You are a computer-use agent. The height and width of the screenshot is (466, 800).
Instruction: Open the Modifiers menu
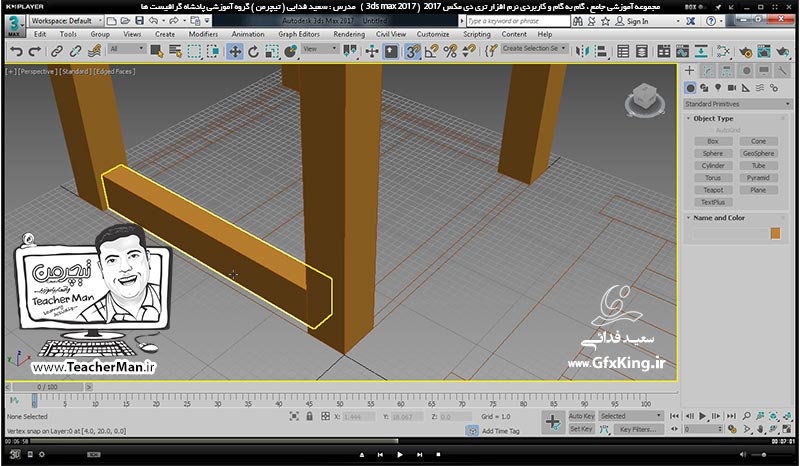[x=203, y=34]
